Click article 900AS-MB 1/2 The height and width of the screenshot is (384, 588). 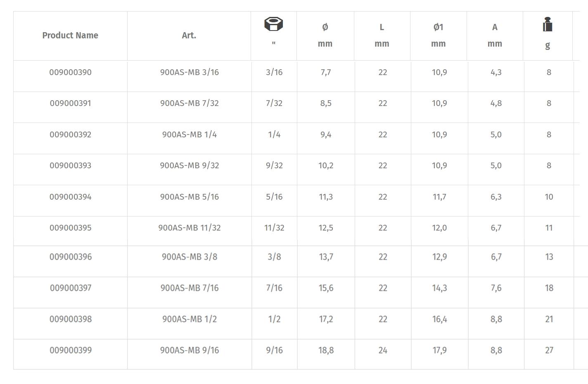[x=190, y=319]
